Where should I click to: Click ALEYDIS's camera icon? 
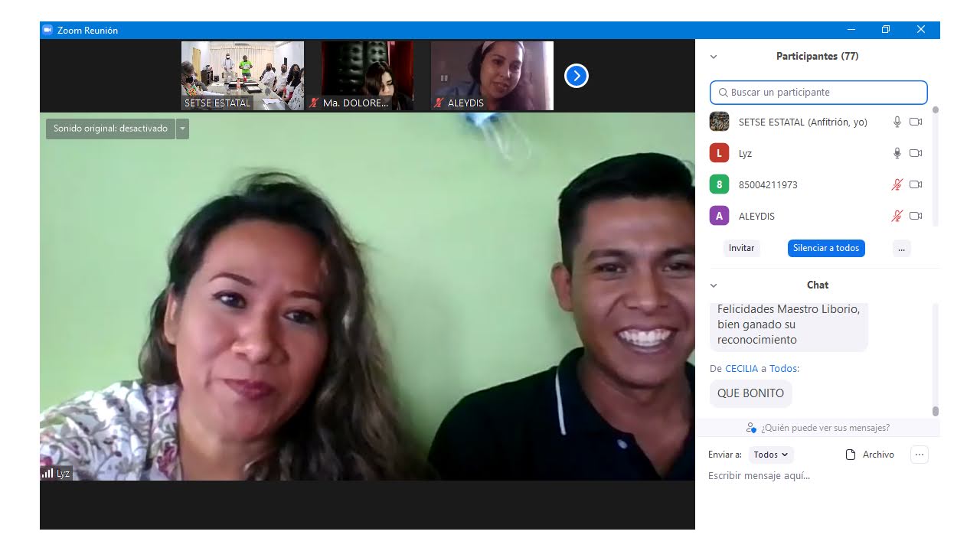pos(916,216)
